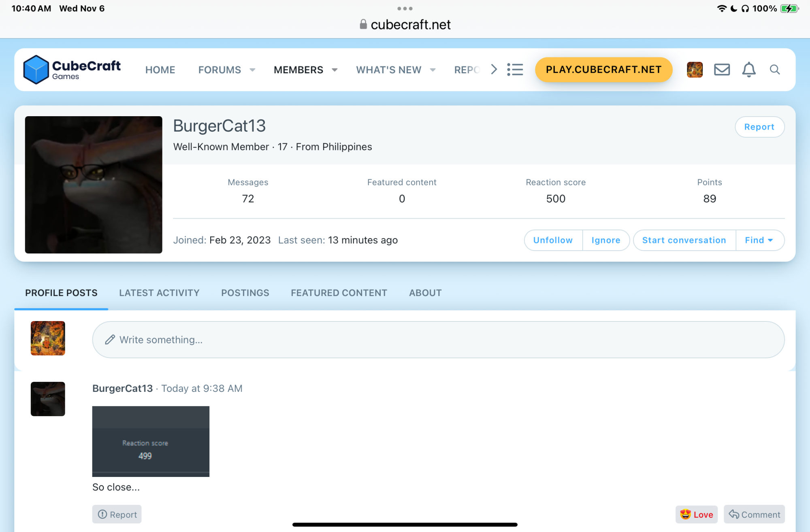Love the 'So close...' profile post
The height and width of the screenshot is (532, 810).
[x=697, y=514]
